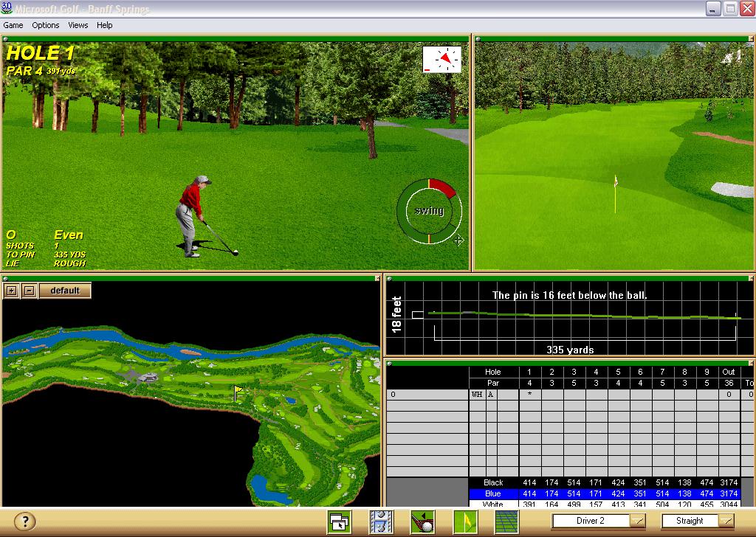Zoom out the course map with minus
This screenshot has height=537, width=756.
click(29, 291)
